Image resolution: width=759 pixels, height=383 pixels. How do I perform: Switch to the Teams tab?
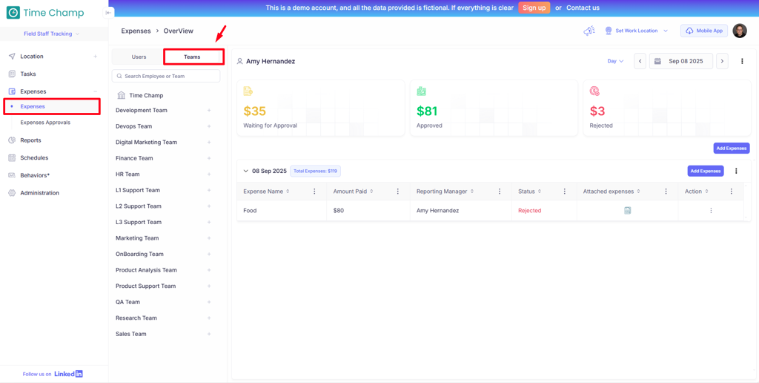[x=194, y=57]
